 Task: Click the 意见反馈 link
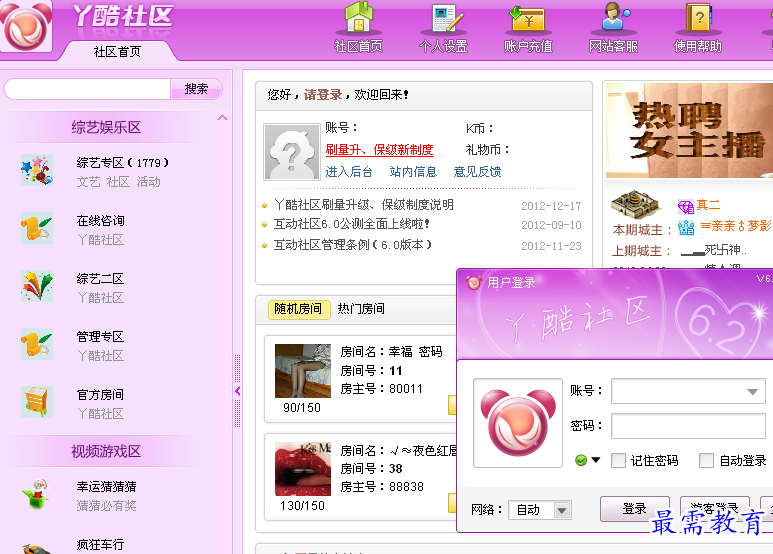(x=477, y=172)
